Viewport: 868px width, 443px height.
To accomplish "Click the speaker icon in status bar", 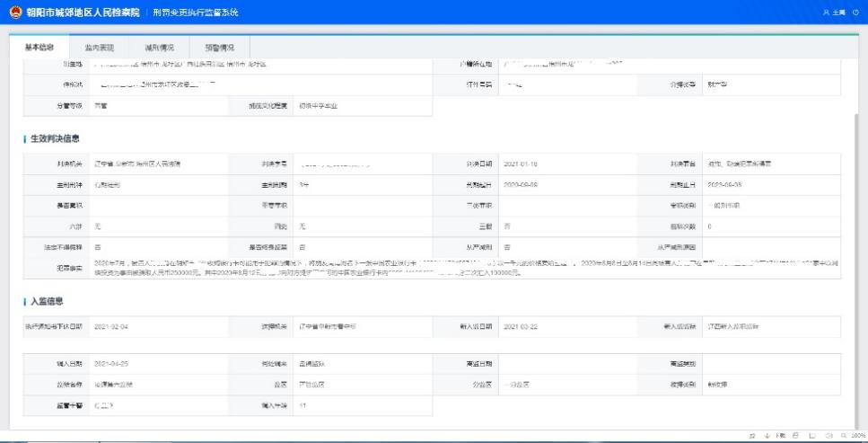I will (829, 436).
